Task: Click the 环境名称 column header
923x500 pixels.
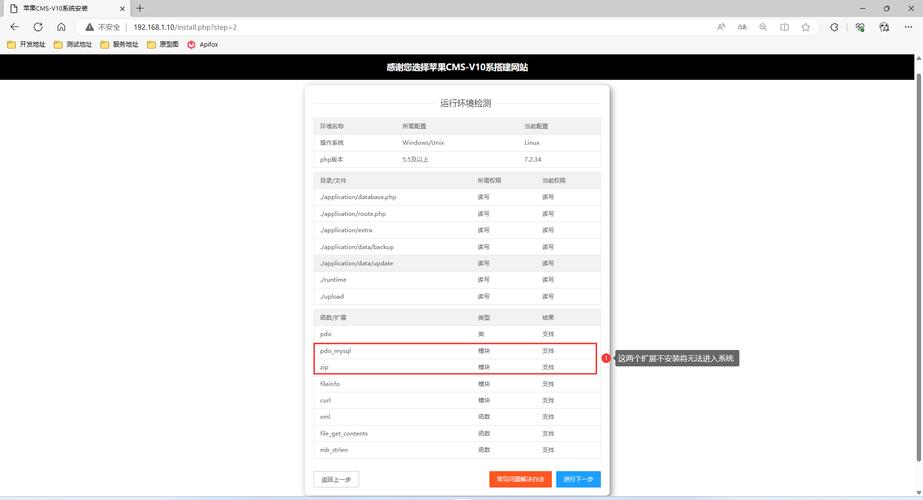Action: pyautogui.click(x=332, y=126)
